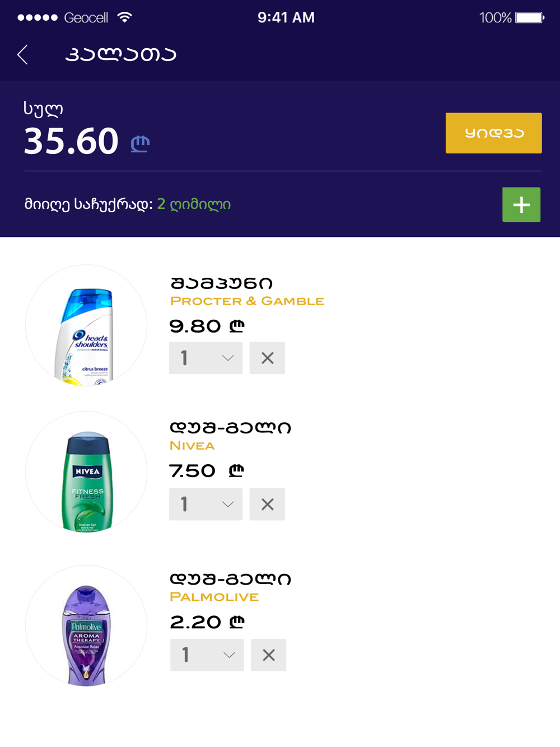Click the Procter & Gamble brand link
Viewport: 560px width, 747px height.
247,301
